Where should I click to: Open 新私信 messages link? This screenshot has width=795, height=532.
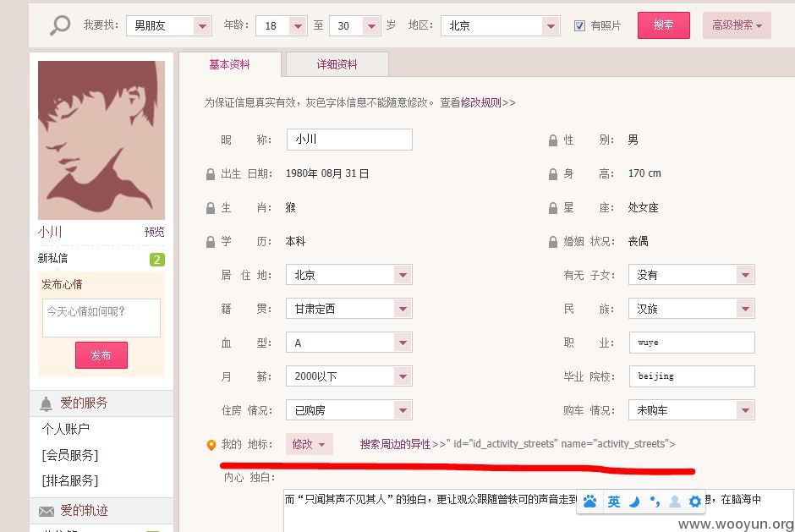click(52, 258)
